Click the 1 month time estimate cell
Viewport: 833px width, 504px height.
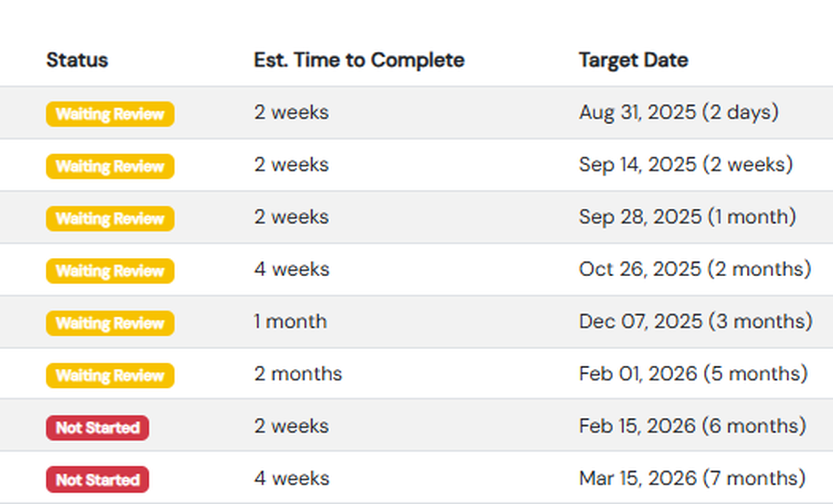(290, 321)
